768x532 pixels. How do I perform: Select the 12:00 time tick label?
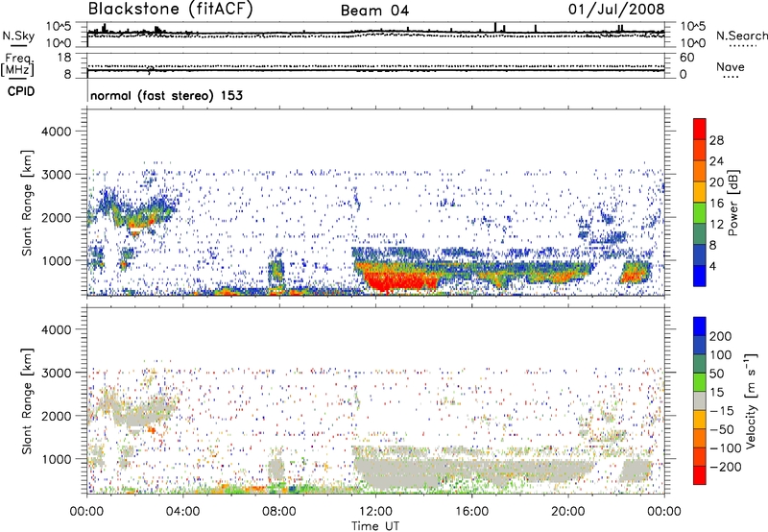[x=375, y=512]
